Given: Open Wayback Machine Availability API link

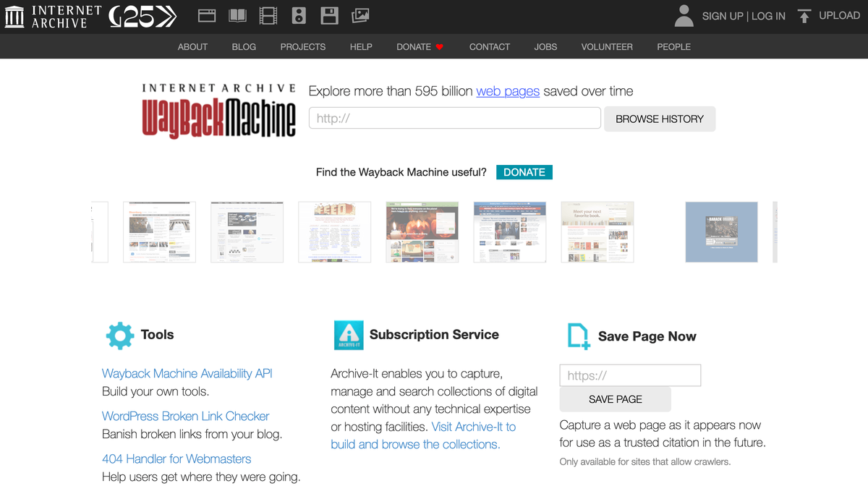Looking at the screenshot, I should tap(187, 374).
